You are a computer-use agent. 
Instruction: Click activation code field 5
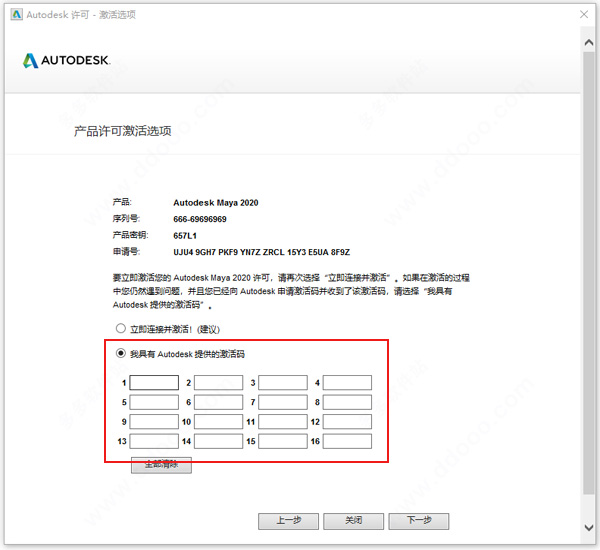coord(154,402)
